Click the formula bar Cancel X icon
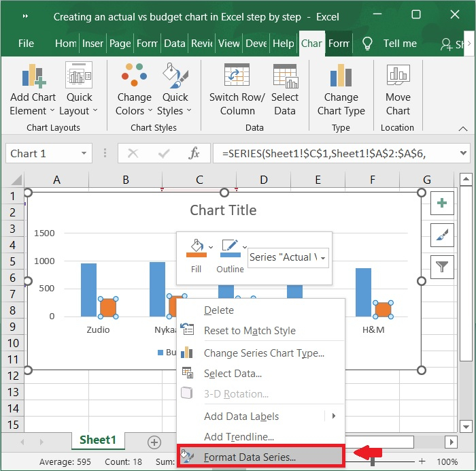The width and height of the screenshot is (476, 471). click(x=133, y=153)
